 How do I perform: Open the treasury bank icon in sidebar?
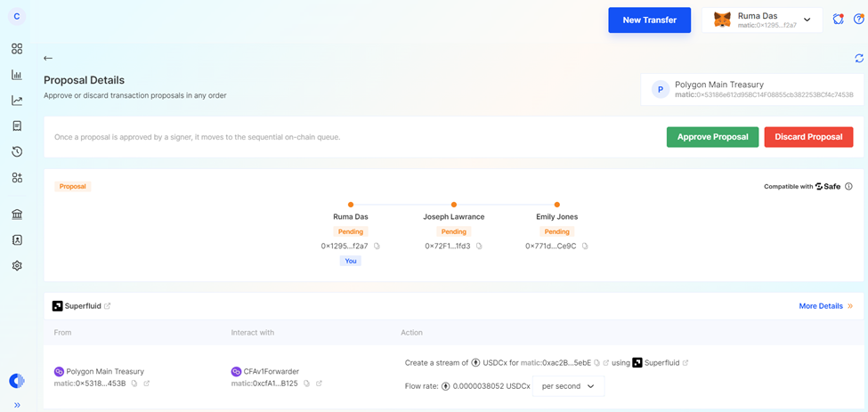tap(17, 214)
